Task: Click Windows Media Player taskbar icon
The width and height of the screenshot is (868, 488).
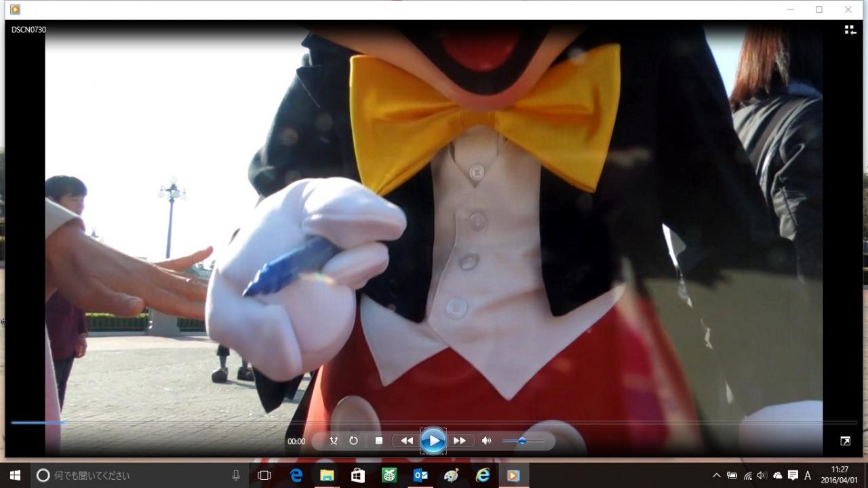Action: (x=514, y=476)
